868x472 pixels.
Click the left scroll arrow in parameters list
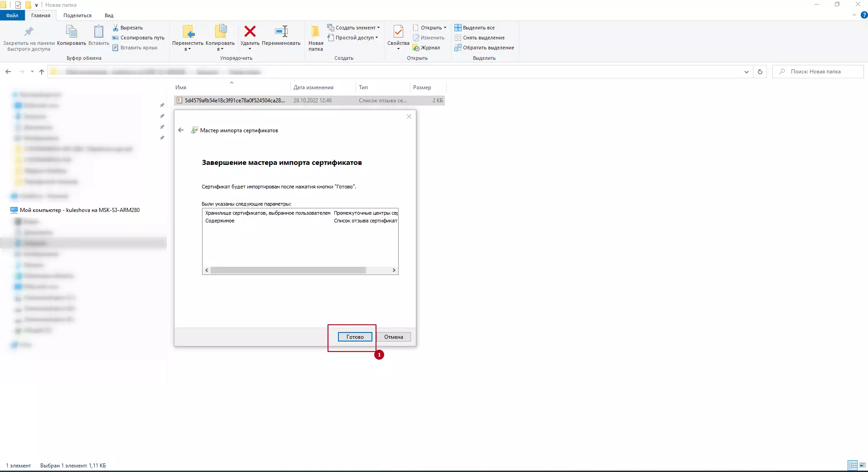coord(207,270)
